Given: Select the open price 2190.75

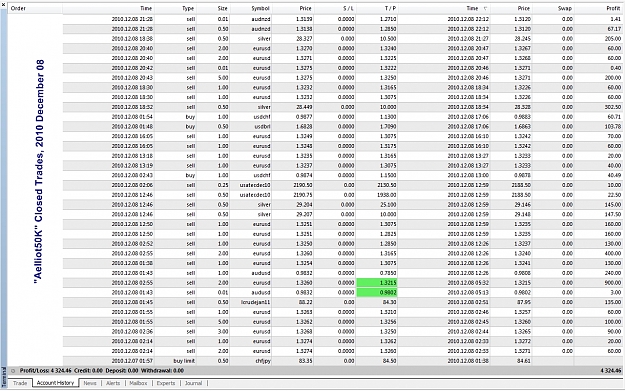Looking at the screenshot, I should click(x=303, y=195).
